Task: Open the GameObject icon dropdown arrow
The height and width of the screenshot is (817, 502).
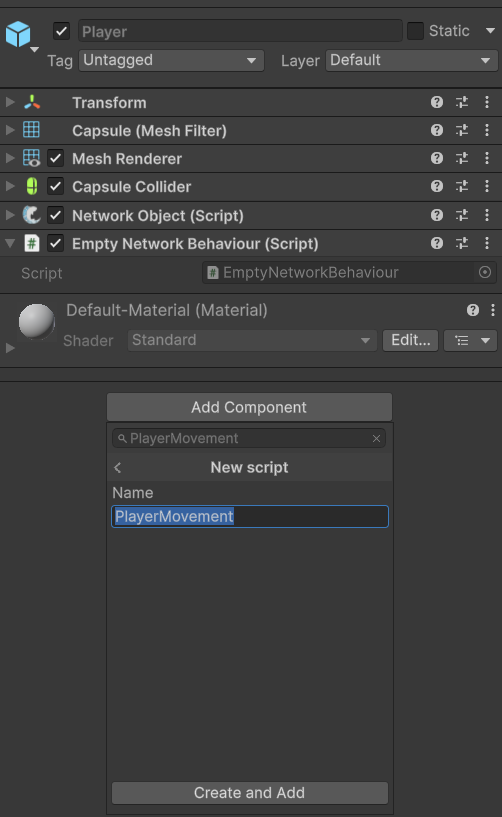Action: [x=34, y=50]
